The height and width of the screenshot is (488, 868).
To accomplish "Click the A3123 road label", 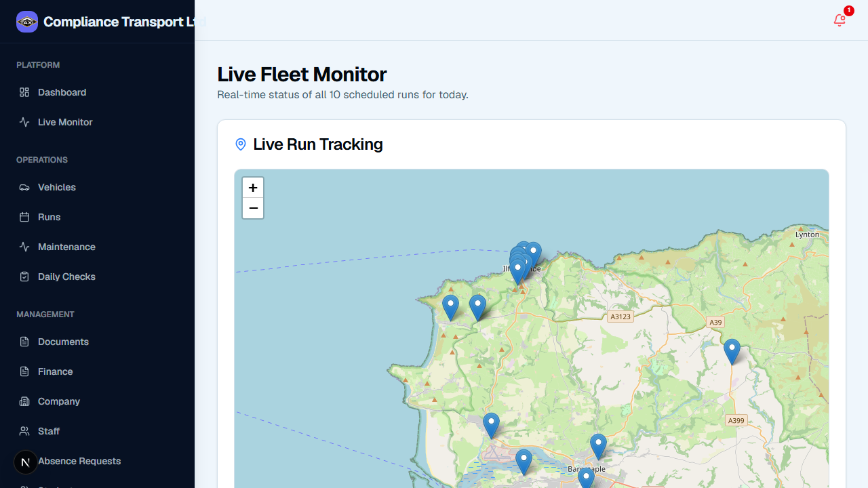I will [620, 317].
